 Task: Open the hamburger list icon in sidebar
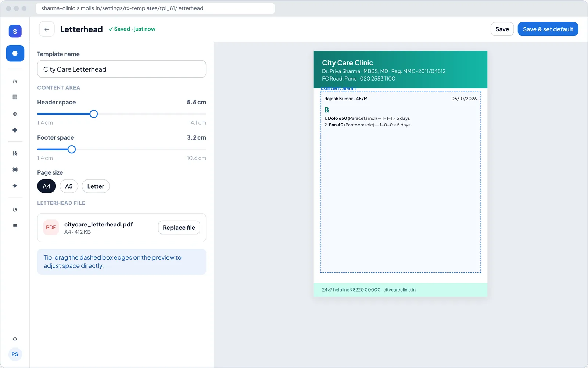coord(15,226)
